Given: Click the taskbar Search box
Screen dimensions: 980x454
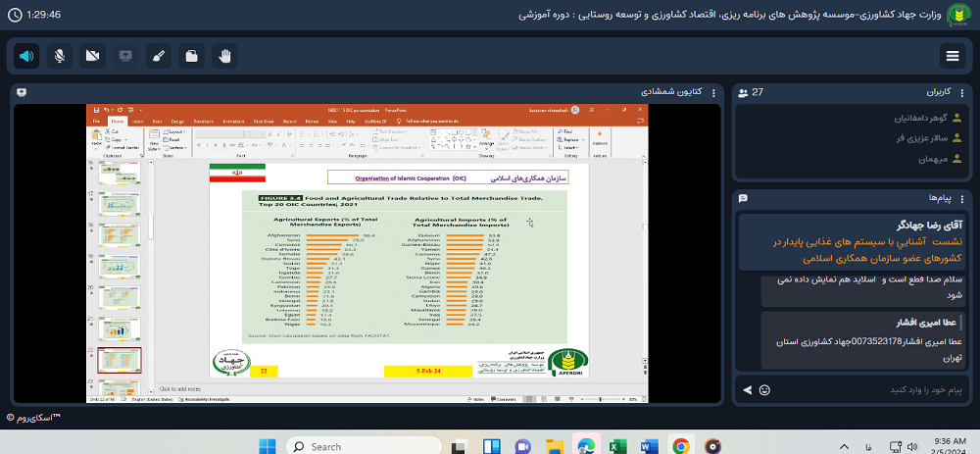Looking at the screenshot, I should point(343,446).
